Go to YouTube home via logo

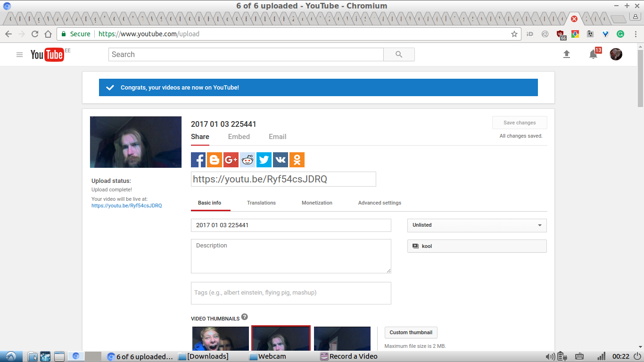coord(47,55)
